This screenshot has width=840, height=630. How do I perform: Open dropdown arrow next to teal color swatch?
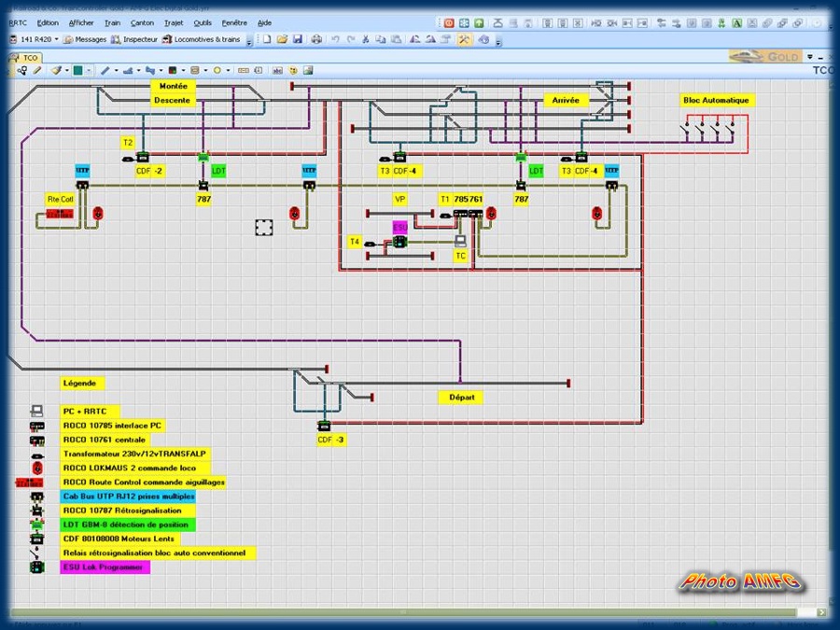[x=89, y=70]
